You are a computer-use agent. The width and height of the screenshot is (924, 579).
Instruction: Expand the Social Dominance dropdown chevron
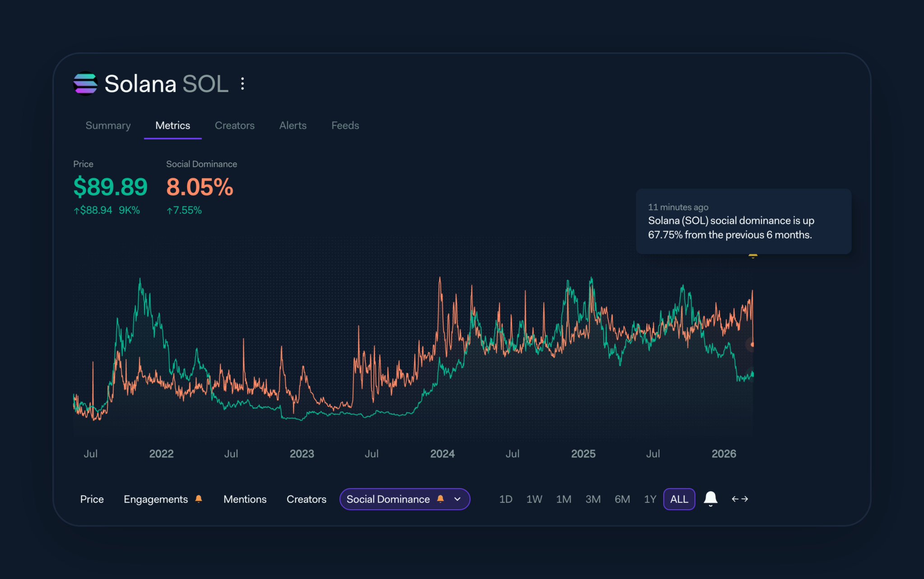[457, 499]
